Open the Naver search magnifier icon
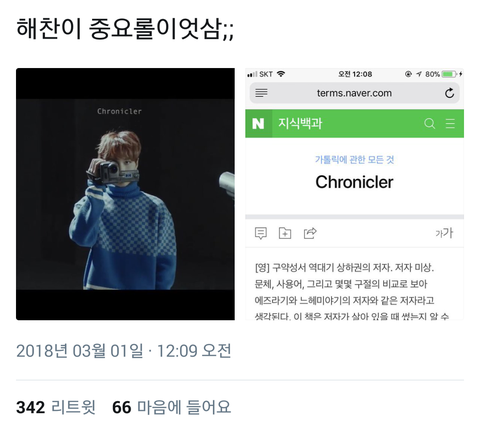480x439 pixels. click(x=429, y=123)
